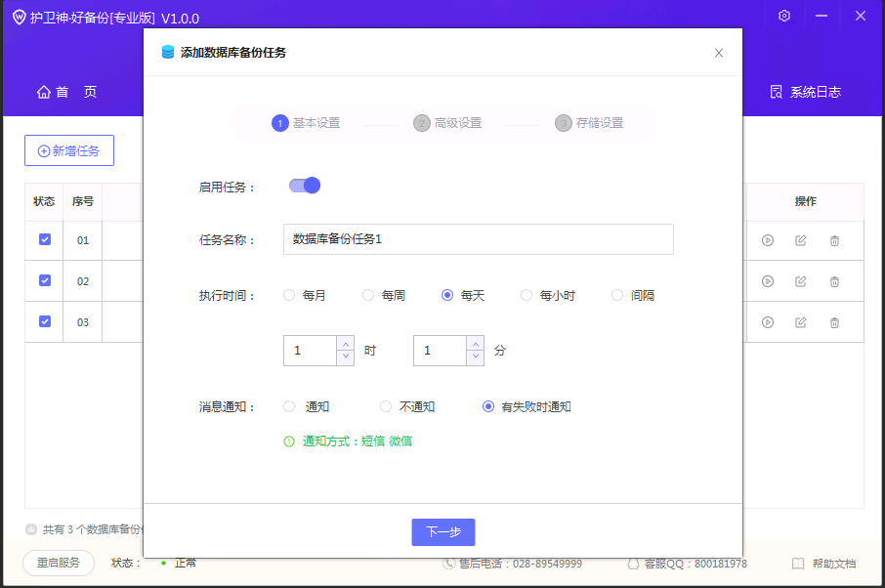
Task: Increase the minute value
Action: 476,344
